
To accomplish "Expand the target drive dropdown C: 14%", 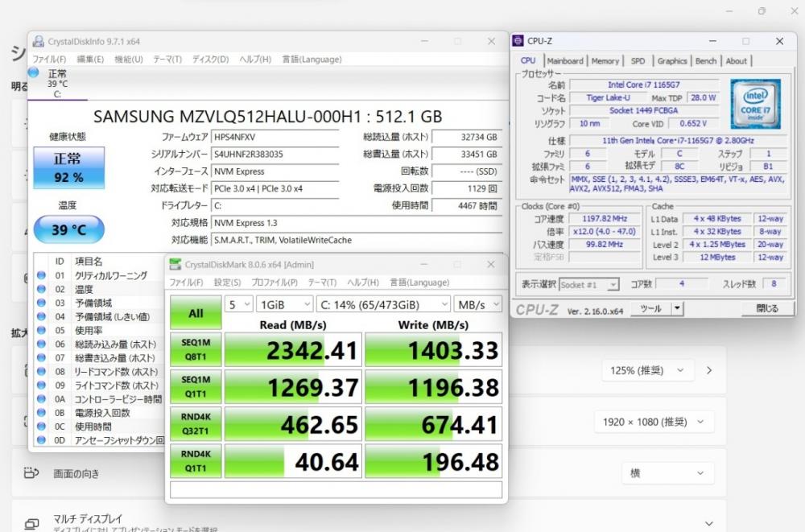I will click(384, 304).
